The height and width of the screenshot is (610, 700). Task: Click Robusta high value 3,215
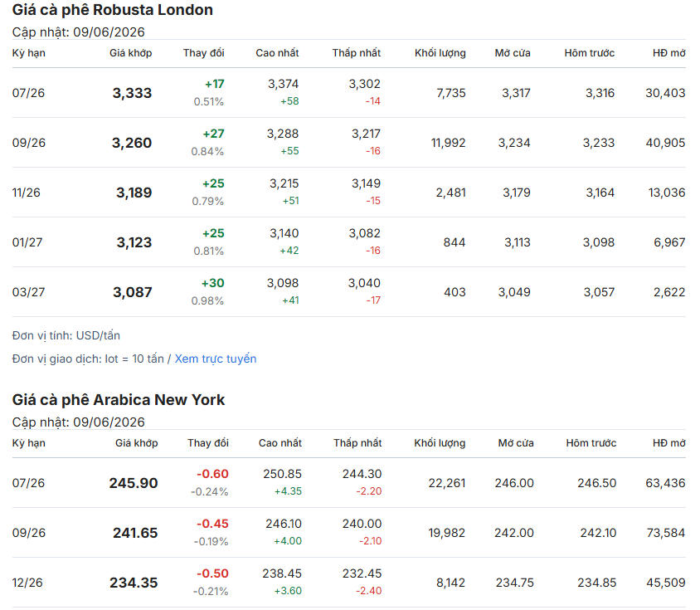284,183
